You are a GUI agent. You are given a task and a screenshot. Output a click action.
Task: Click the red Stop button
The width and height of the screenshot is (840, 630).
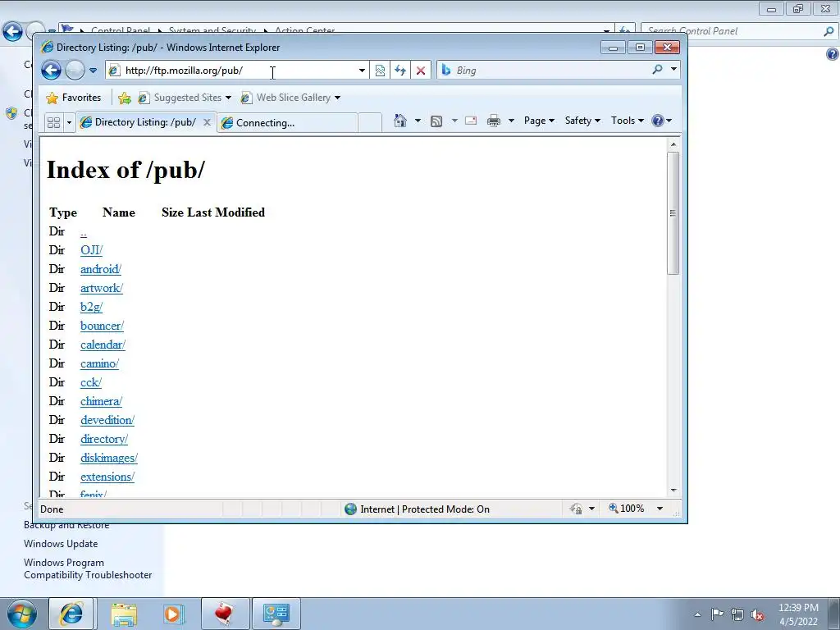tap(421, 71)
